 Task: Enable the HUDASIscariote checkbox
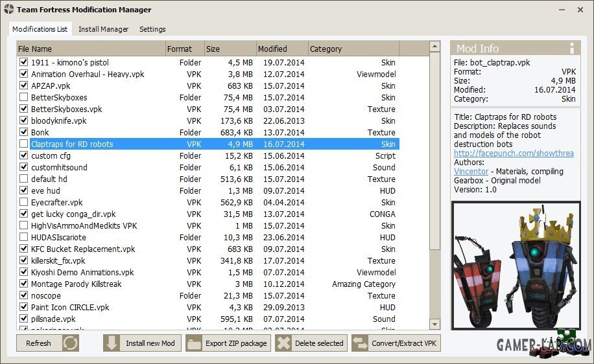(23, 237)
